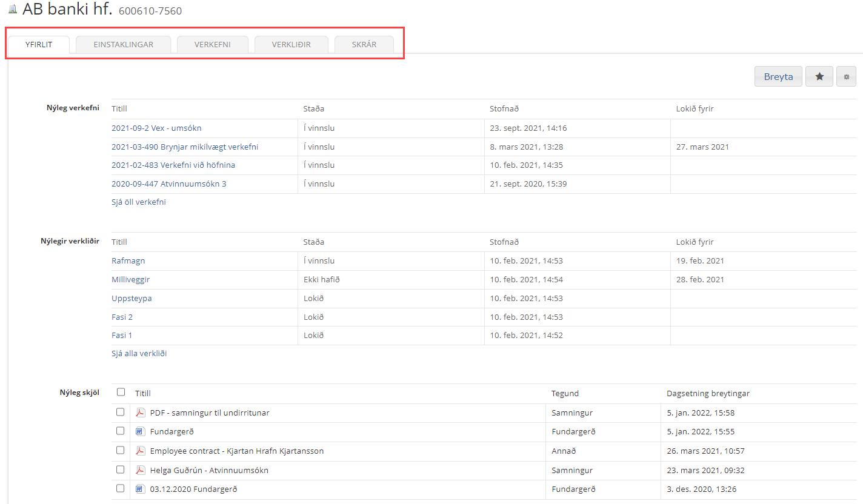This screenshot has height=504, width=863.
Task: Open Sjá öll verkefni link
Action: pyautogui.click(x=138, y=202)
